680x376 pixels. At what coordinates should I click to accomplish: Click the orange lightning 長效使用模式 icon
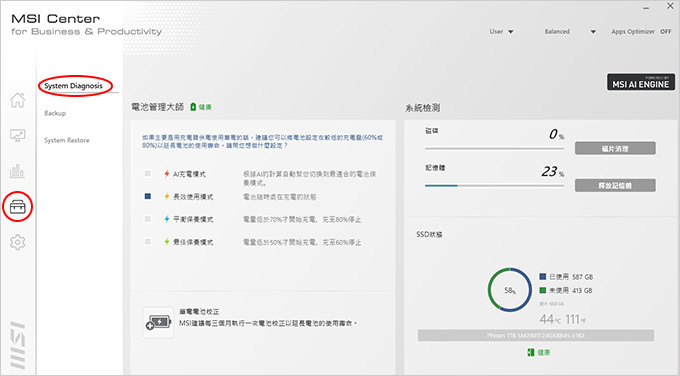tap(167, 196)
